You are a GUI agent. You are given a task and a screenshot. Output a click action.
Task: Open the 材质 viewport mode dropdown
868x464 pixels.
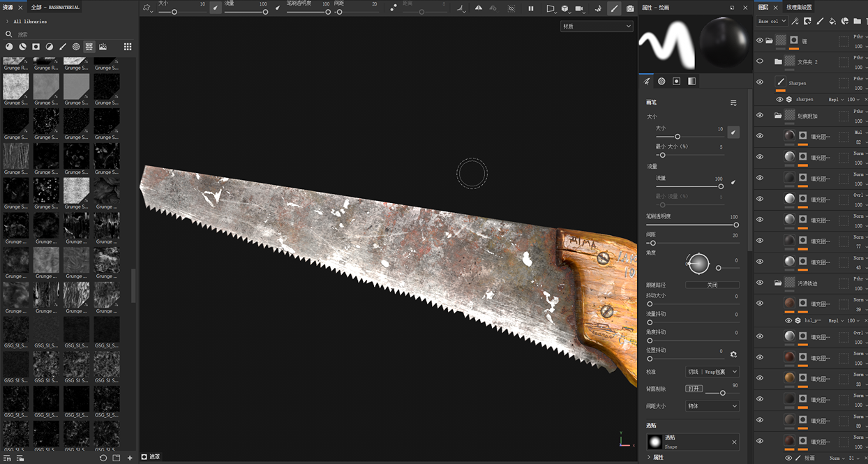tap(597, 27)
